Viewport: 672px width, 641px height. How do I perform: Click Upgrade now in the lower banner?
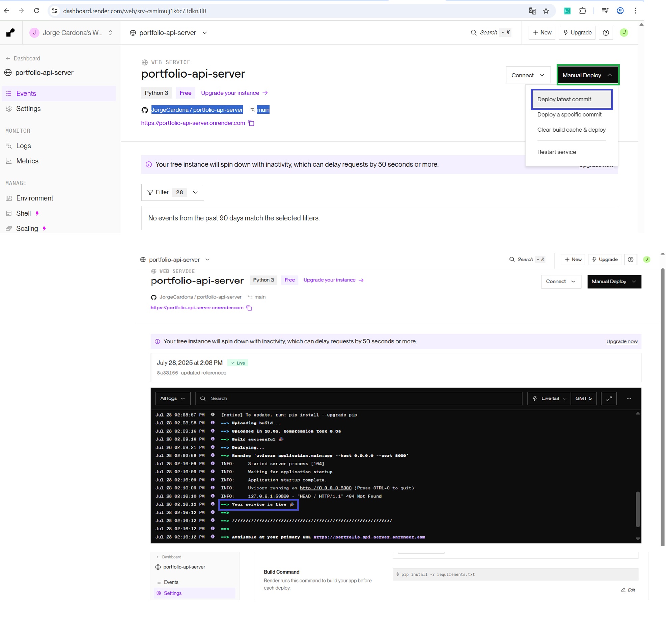[622, 341]
